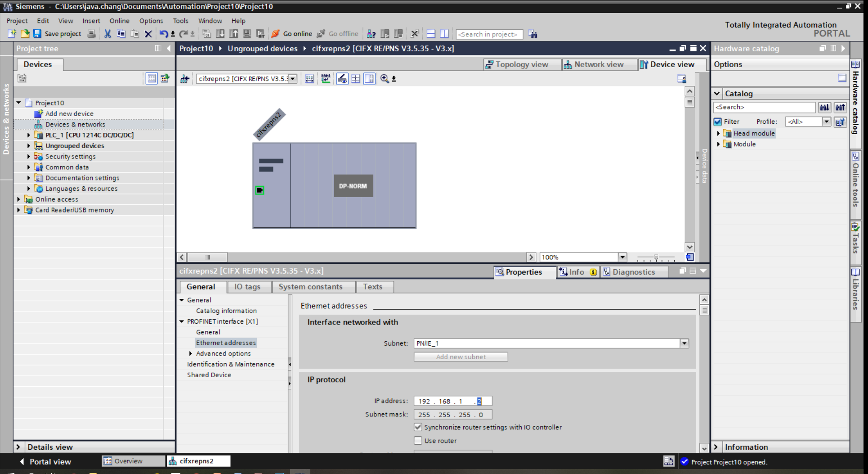Image resolution: width=868 pixels, height=474 pixels.
Task: Click the IP address input field
Action: pyautogui.click(x=453, y=401)
